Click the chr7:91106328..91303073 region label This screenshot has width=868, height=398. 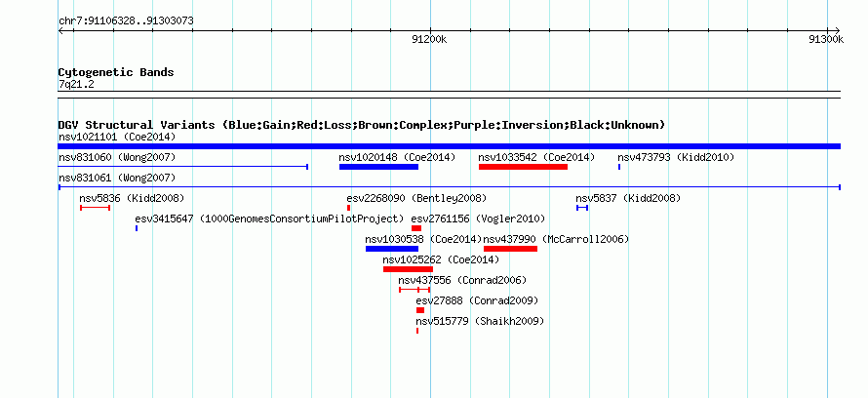pyautogui.click(x=126, y=21)
